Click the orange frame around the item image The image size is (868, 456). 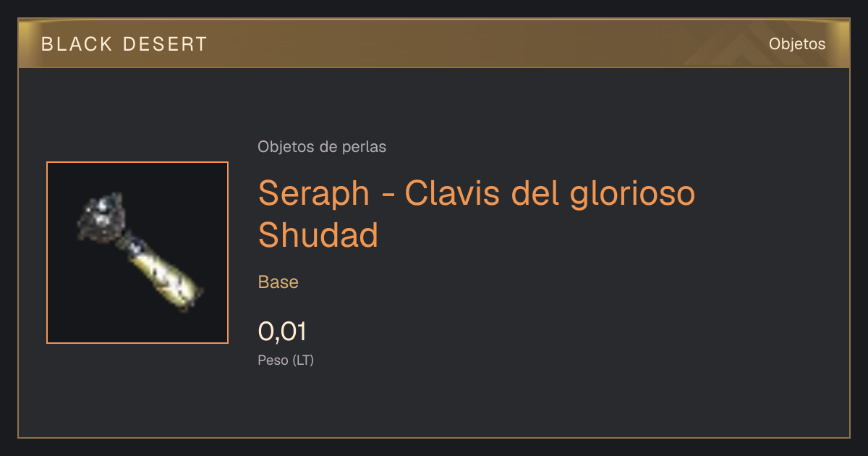pyautogui.click(x=137, y=162)
